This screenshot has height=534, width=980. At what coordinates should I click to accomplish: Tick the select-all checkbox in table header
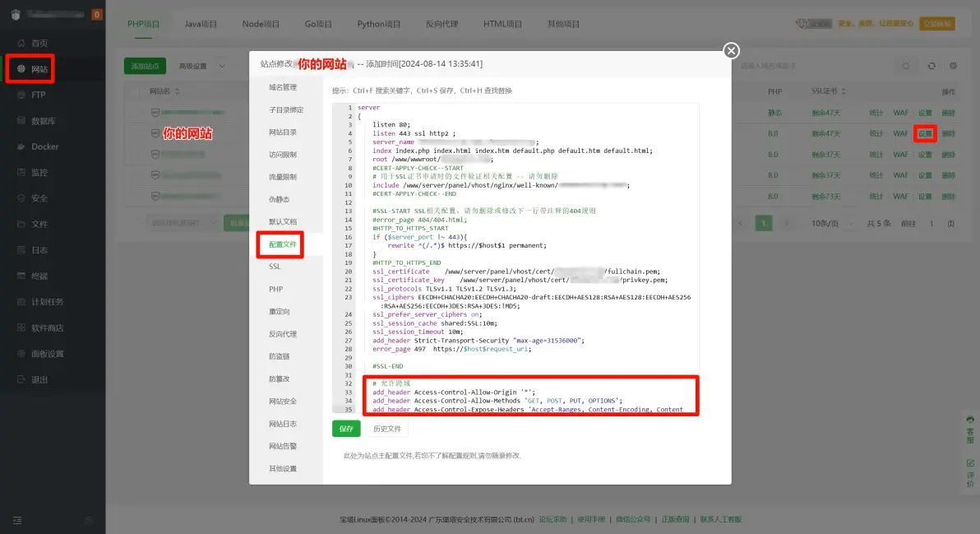pos(138,91)
